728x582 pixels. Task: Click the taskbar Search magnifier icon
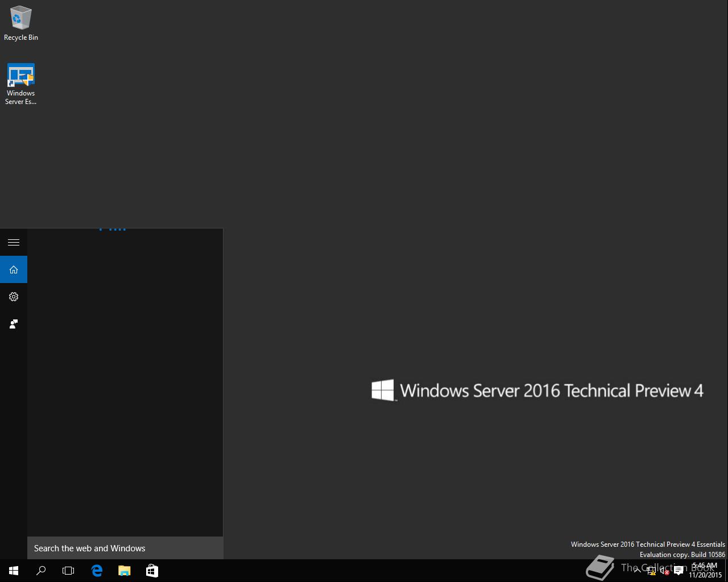point(41,571)
